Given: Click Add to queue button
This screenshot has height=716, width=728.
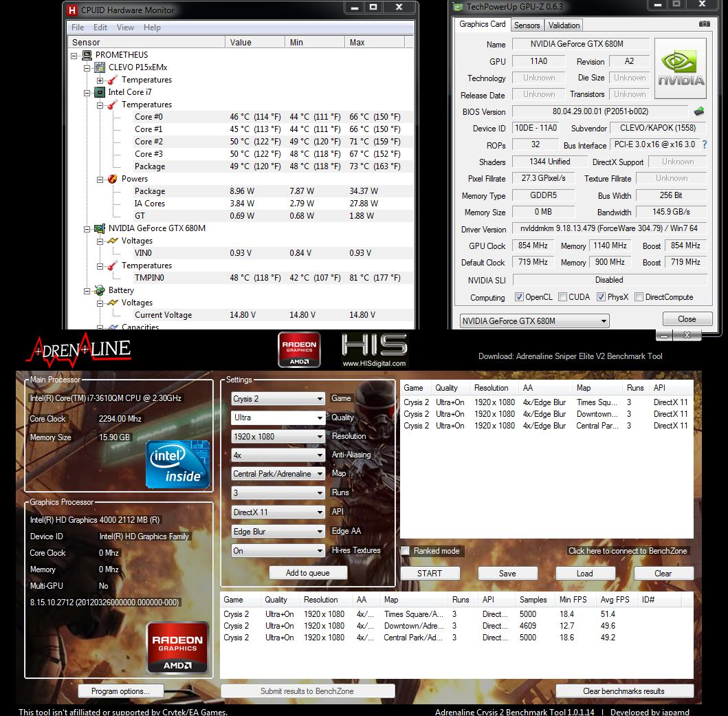Looking at the screenshot, I should coord(308,573).
